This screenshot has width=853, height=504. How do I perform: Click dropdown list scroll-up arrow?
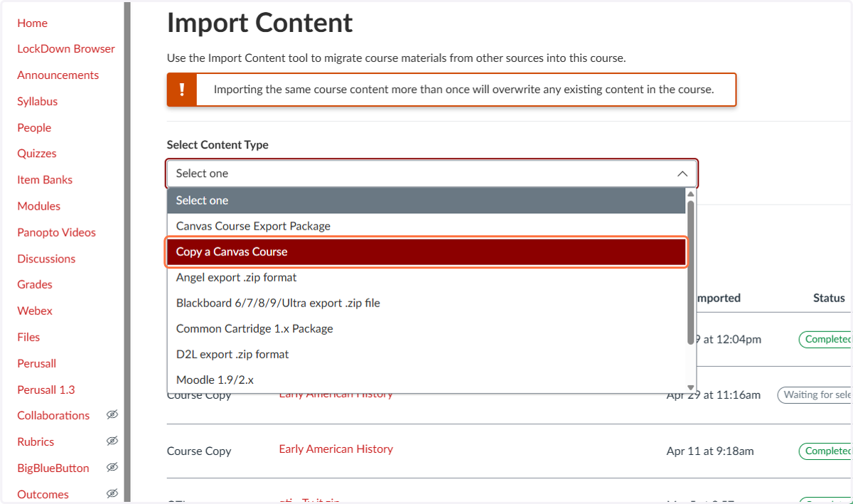690,193
